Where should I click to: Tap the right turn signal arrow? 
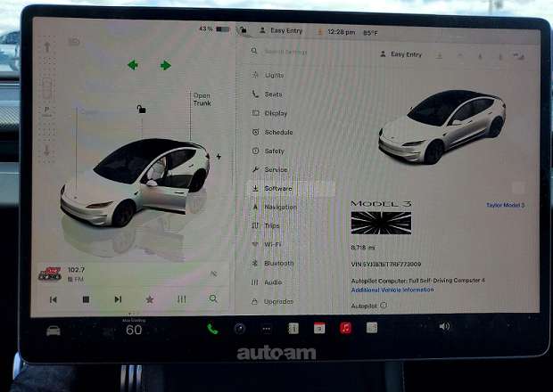click(x=166, y=65)
